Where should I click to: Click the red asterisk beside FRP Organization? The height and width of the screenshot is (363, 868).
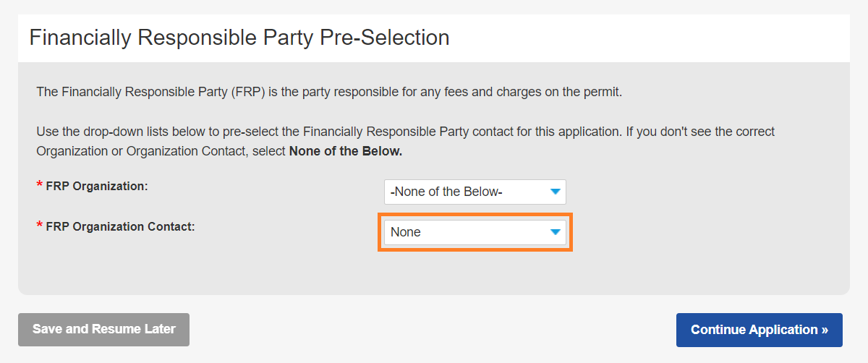click(x=39, y=187)
